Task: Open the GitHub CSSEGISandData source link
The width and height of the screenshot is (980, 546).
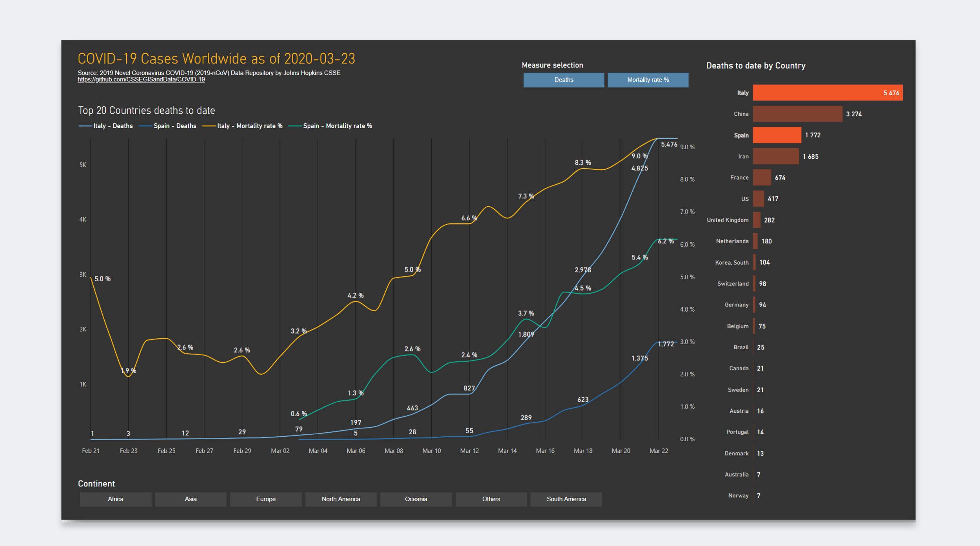Action: coord(141,80)
